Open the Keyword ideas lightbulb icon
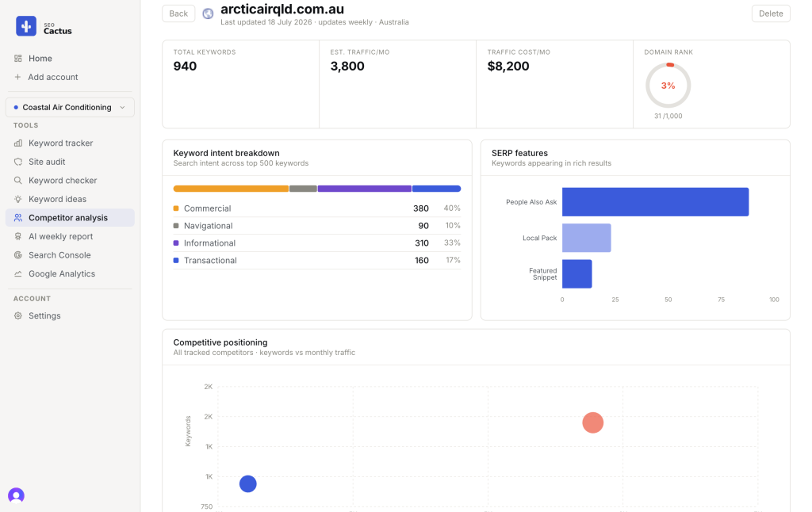The image size is (812, 512). tap(18, 199)
